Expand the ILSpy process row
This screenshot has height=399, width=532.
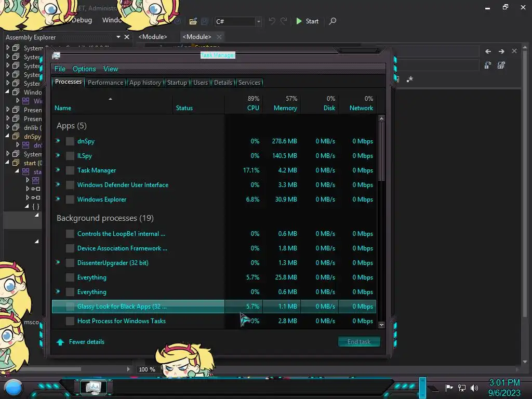coord(58,155)
